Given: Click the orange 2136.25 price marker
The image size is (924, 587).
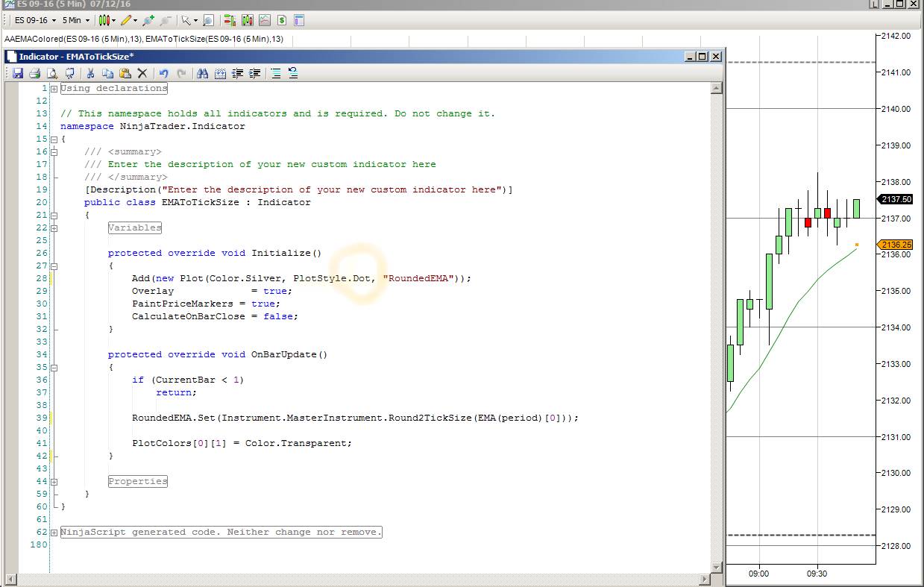Looking at the screenshot, I should (x=896, y=245).
